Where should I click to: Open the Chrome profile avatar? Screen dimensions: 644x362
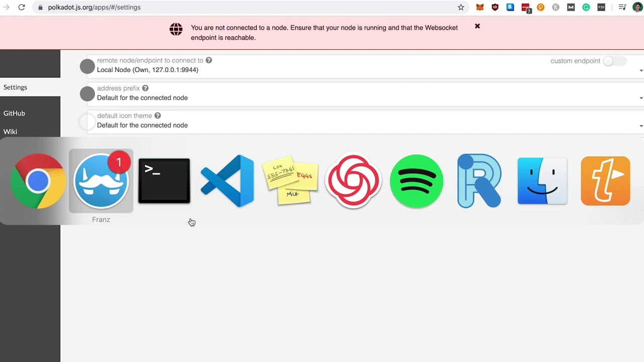coord(637,7)
